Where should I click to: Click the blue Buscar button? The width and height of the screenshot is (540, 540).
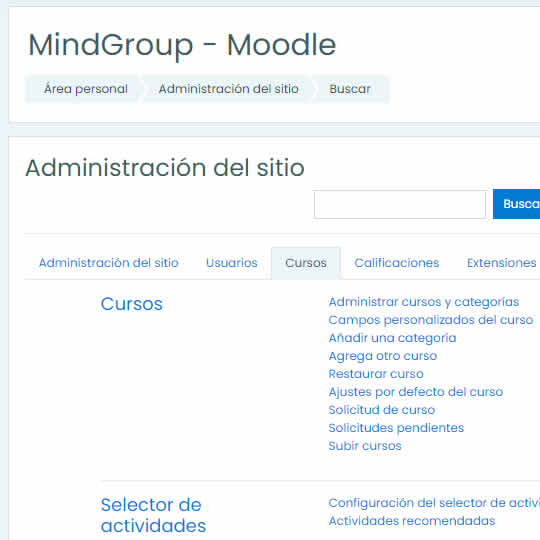516,204
